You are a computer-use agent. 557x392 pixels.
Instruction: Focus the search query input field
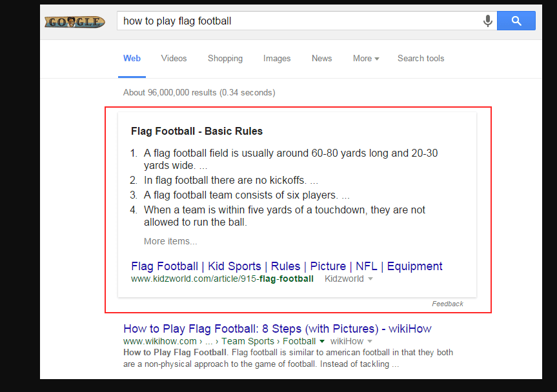298,21
